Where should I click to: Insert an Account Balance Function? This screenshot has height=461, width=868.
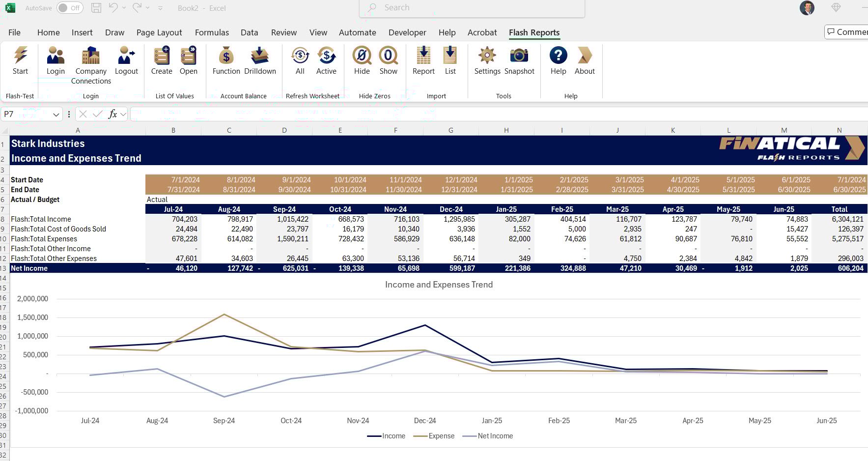226,61
